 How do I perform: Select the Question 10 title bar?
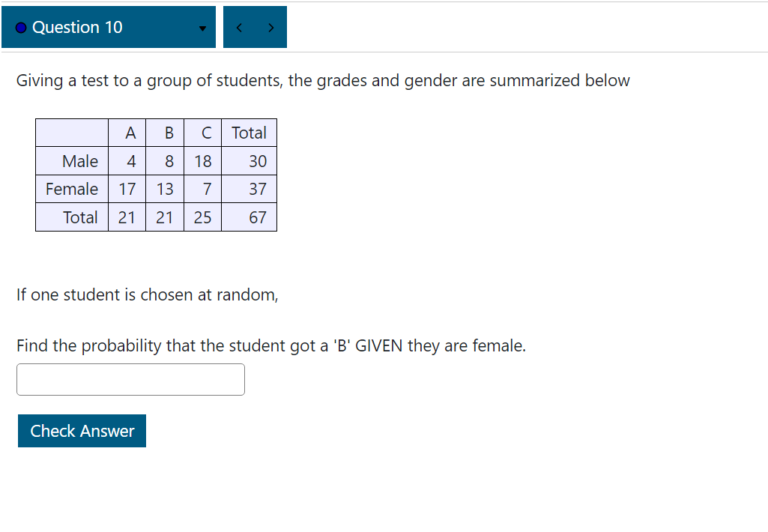coord(108,26)
